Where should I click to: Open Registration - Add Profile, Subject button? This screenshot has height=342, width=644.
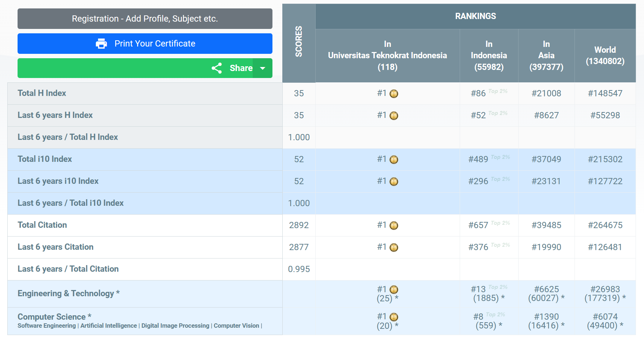pyautogui.click(x=145, y=19)
